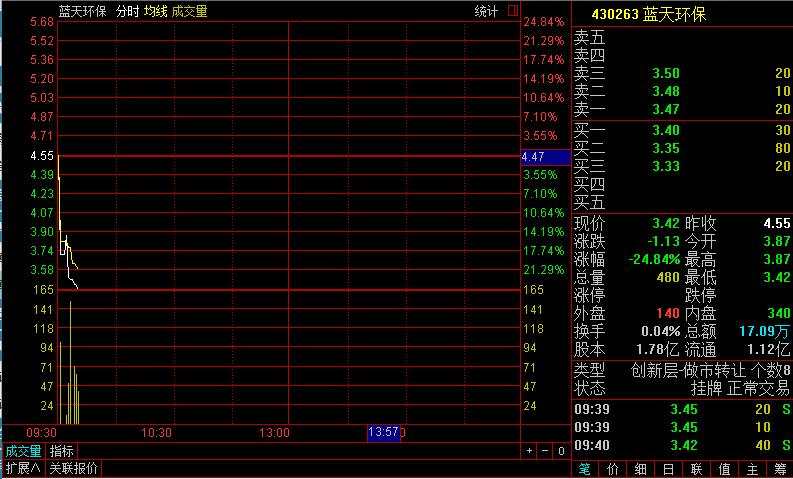Screen dimensions: 793x479
Task: Select the 值 tab in bottom right
Action: 724,470
